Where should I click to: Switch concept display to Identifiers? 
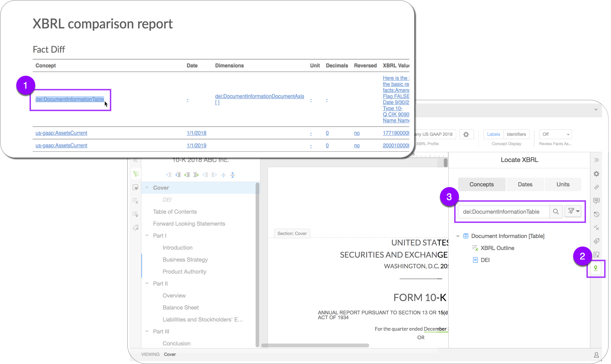pyautogui.click(x=516, y=134)
